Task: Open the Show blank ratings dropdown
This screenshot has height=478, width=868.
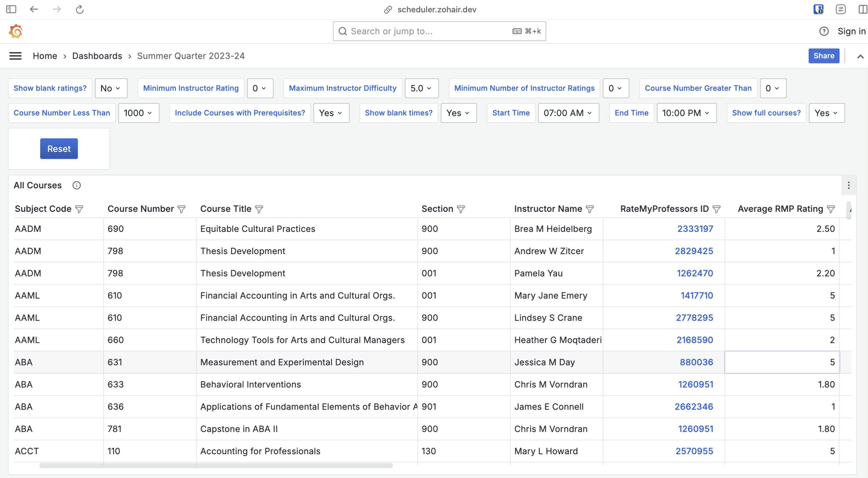Action: (x=111, y=88)
